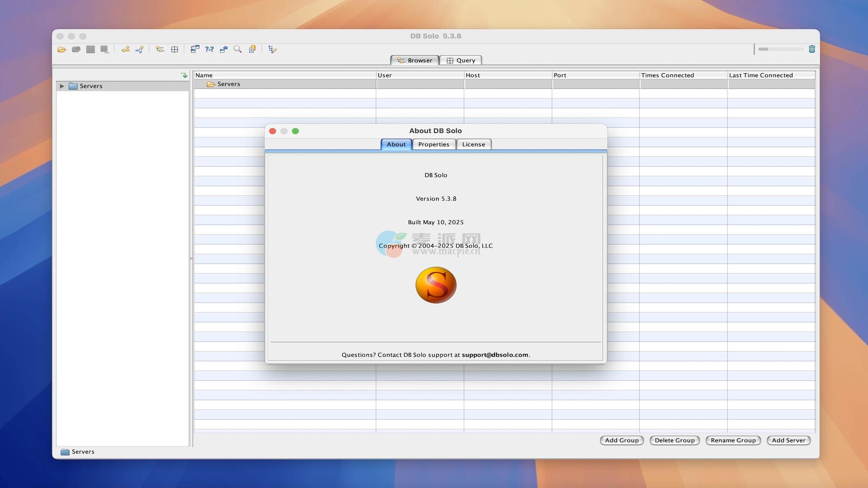
Task: Open the Browser tree toolbar icon
Action: 160,49
